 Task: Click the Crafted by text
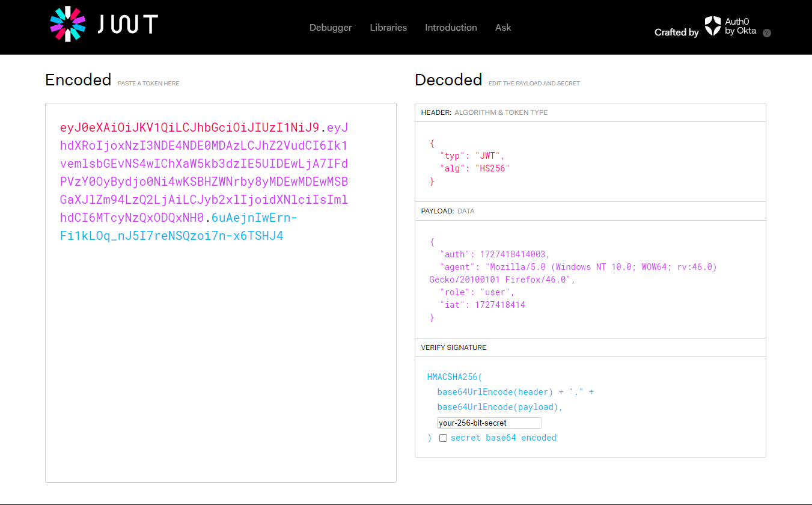[676, 32]
